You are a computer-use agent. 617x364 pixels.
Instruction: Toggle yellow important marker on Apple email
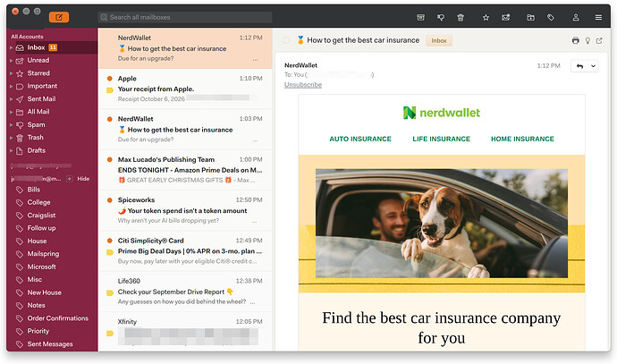click(110, 90)
